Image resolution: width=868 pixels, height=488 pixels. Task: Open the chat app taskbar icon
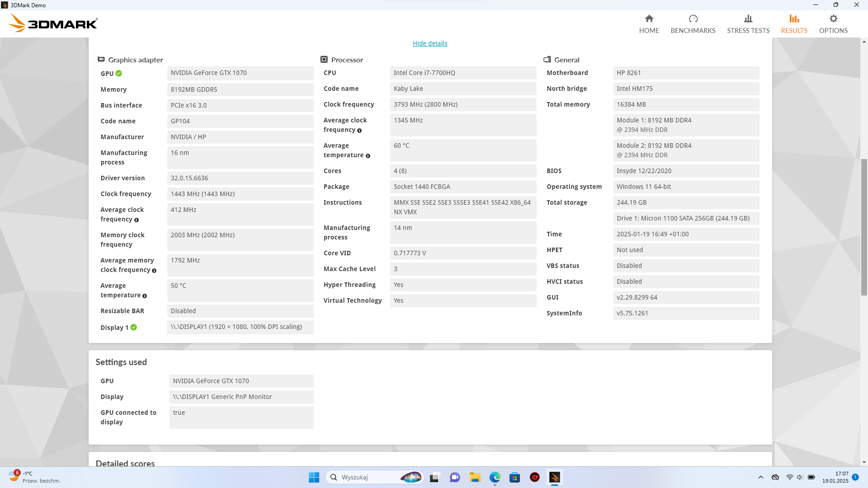[x=455, y=477]
